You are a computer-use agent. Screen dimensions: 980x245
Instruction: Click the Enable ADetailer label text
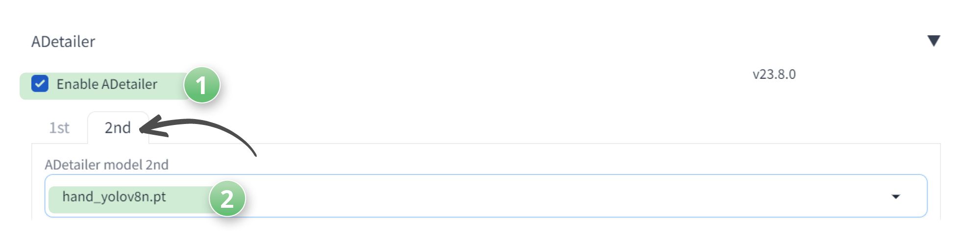pyautogui.click(x=107, y=84)
